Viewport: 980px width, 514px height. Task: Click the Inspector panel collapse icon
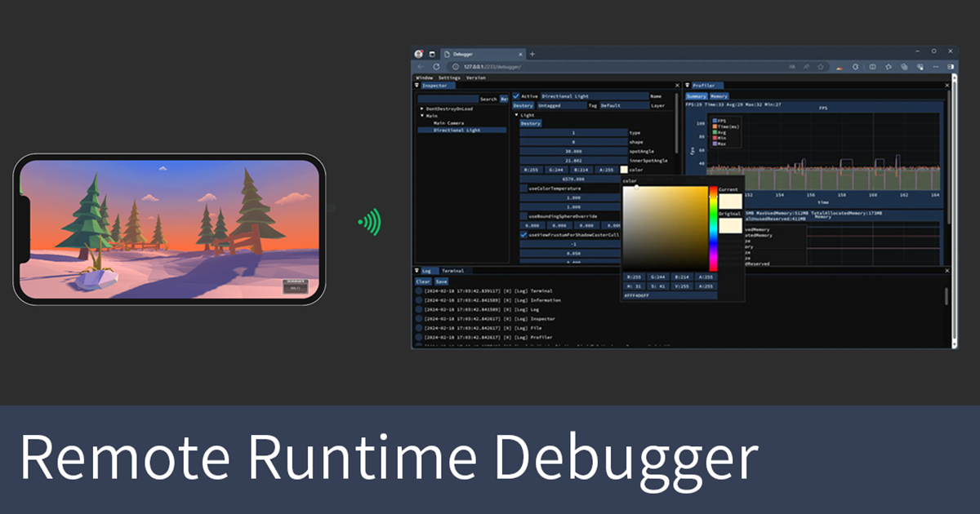click(x=416, y=85)
